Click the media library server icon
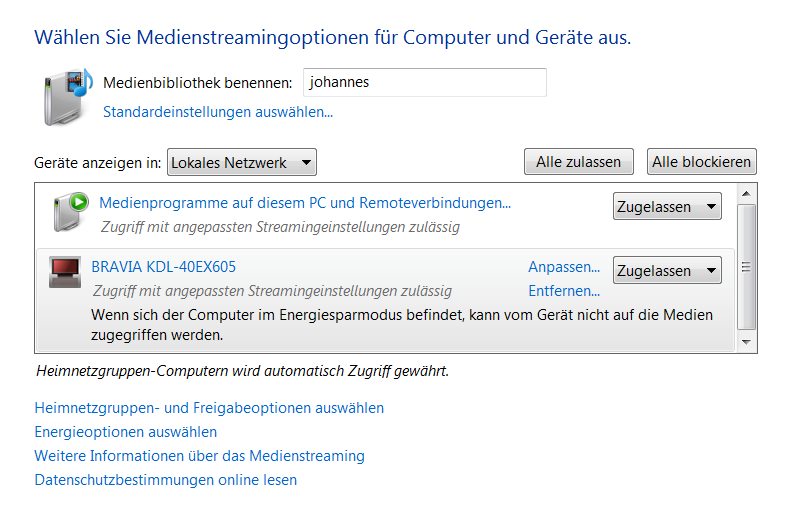 click(x=68, y=97)
